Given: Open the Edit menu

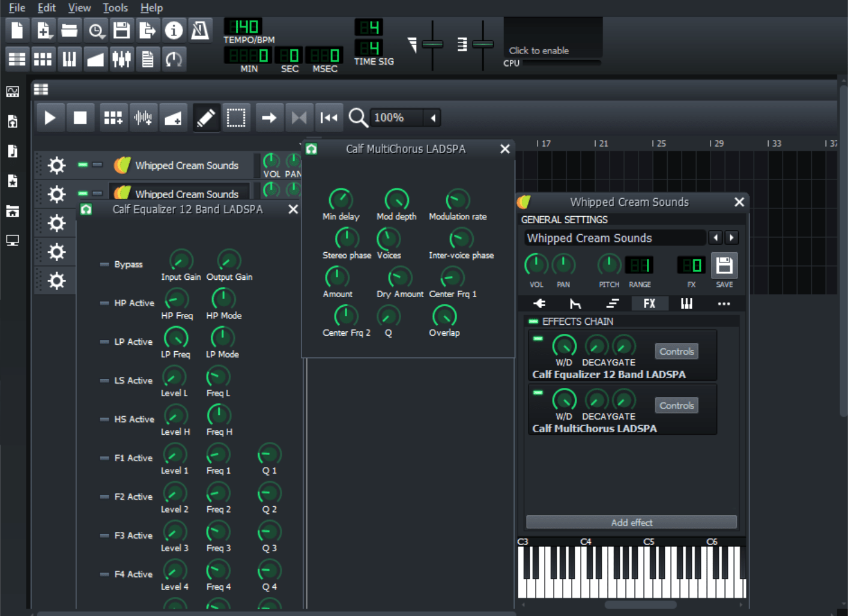Looking at the screenshot, I should pyautogui.click(x=46, y=8).
